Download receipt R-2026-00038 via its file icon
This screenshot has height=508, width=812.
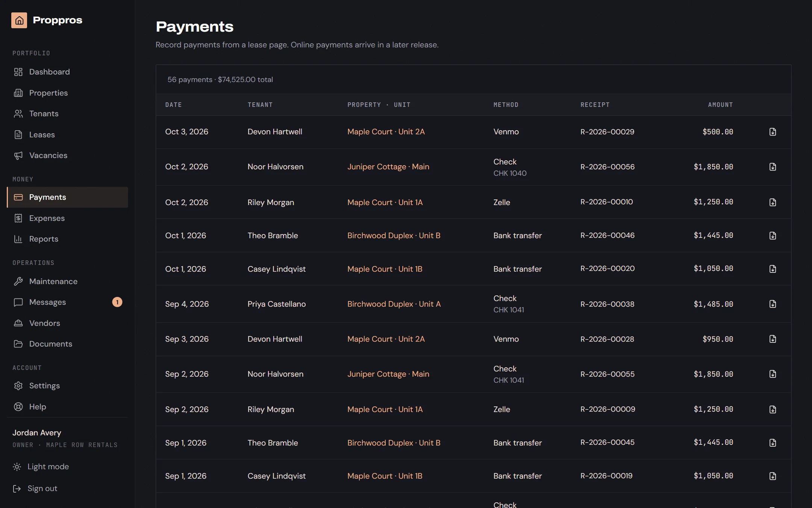point(773,304)
